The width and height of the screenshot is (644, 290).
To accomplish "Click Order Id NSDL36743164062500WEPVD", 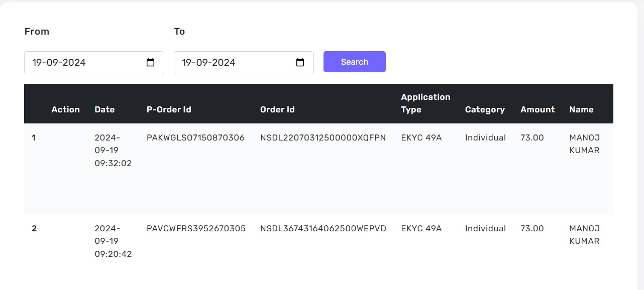I will [x=323, y=228].
